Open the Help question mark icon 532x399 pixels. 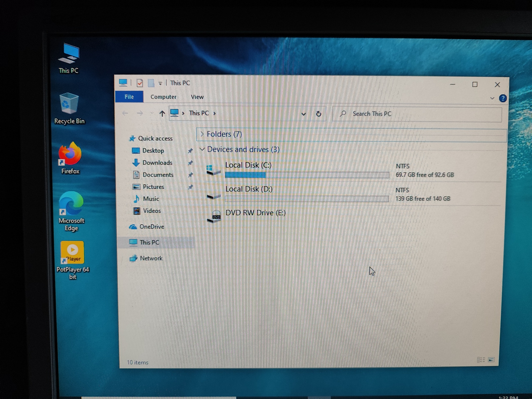tap(503, 98)
